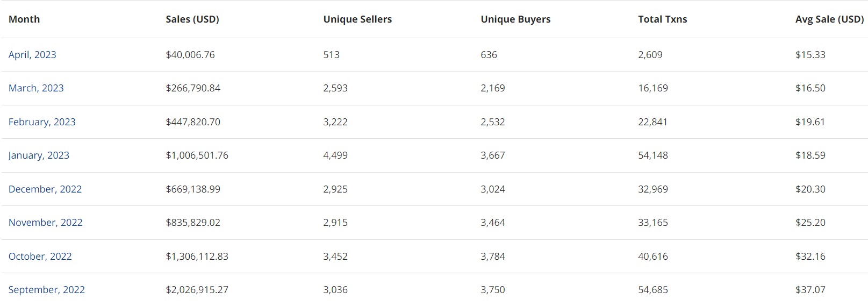868x306 pixels.
Task: Sort by the Month column header
Action: 24,19
